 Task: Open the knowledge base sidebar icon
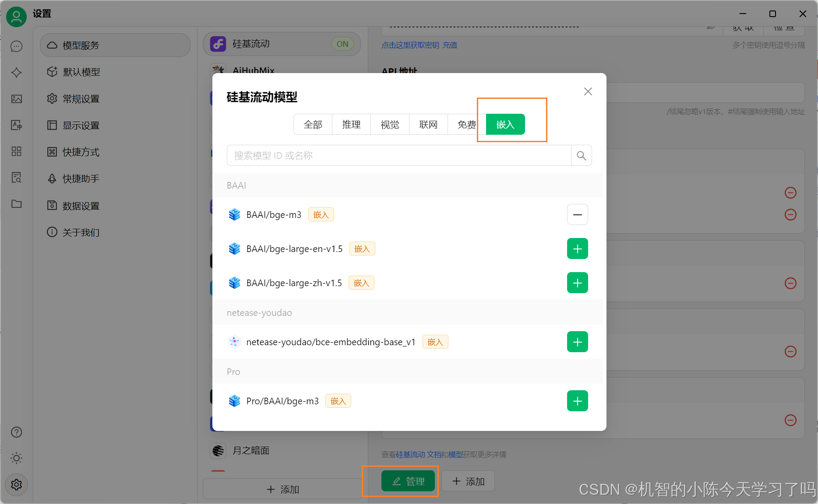pos(17,178)
